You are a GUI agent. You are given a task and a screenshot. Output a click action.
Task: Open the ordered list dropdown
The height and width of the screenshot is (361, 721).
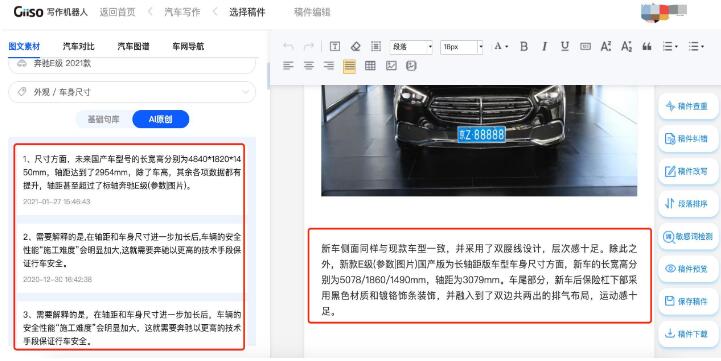[670, 46]
